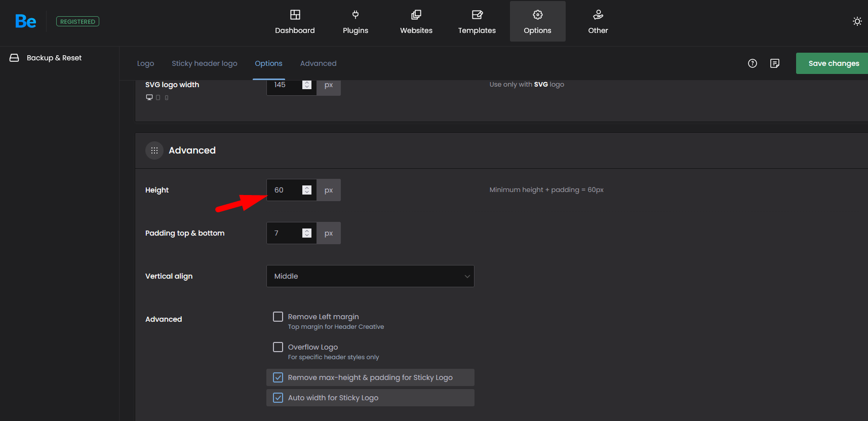The image size is (868, 421).
Task: Select the Options sub-tab
Action: (268, 63)
